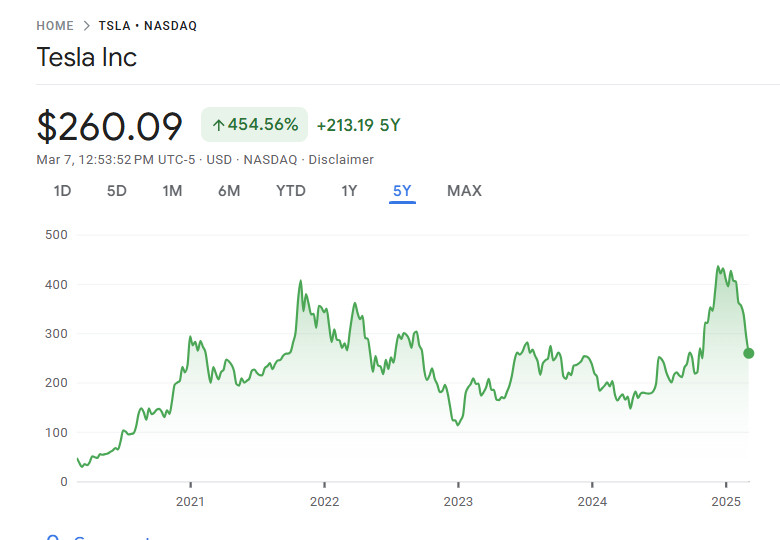Viewport: 780px width, 540px height.
Task: Open the HOME breadcrumb link
Action: (x=55, y=26)
